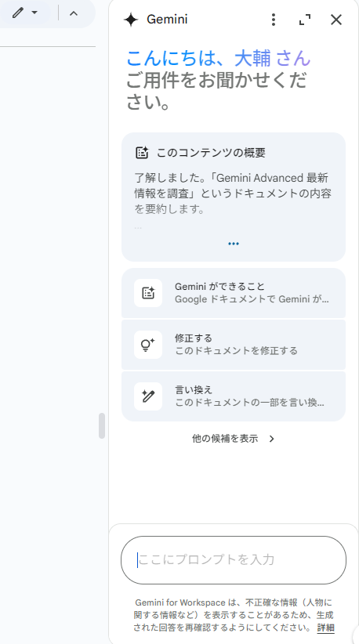Screen dimensions: 359x644
Task: Select the Gemini ができること suggestion
Action: (234, 293)
